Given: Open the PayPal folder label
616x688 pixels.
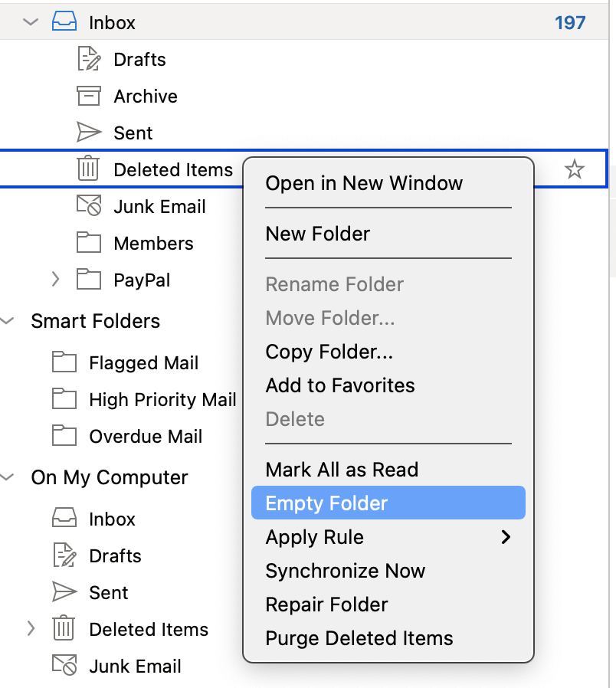Looking at the screenshot, I should pos(142,280).
